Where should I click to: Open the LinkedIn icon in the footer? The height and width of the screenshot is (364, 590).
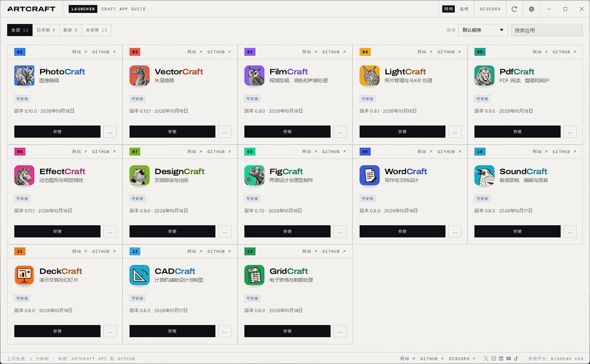(x=501, y=358)
